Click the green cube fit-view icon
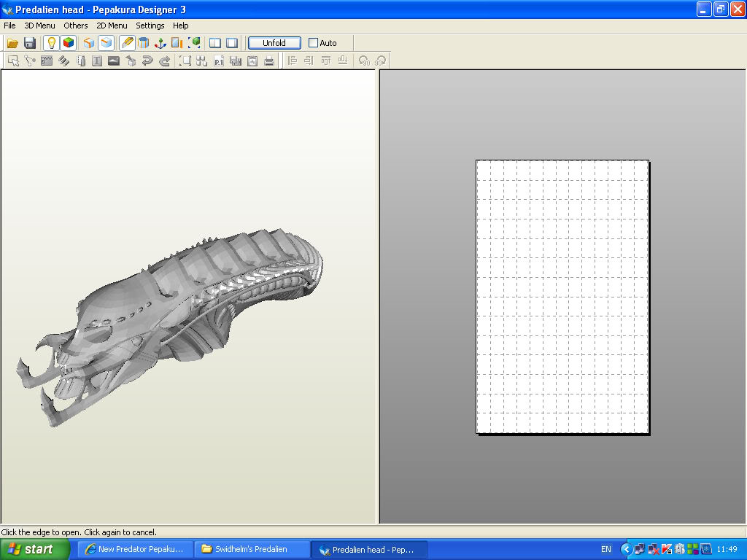This screenshot has width=747, height=560. 194,43
